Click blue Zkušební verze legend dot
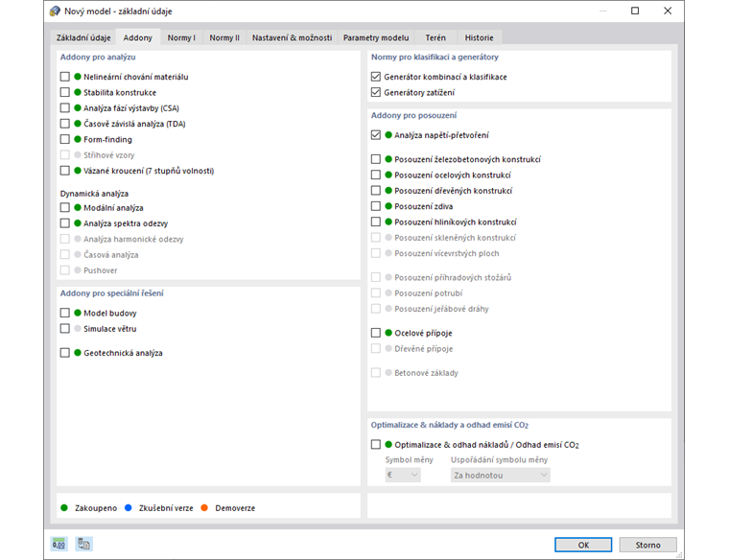729x560 pixels. 129,507
